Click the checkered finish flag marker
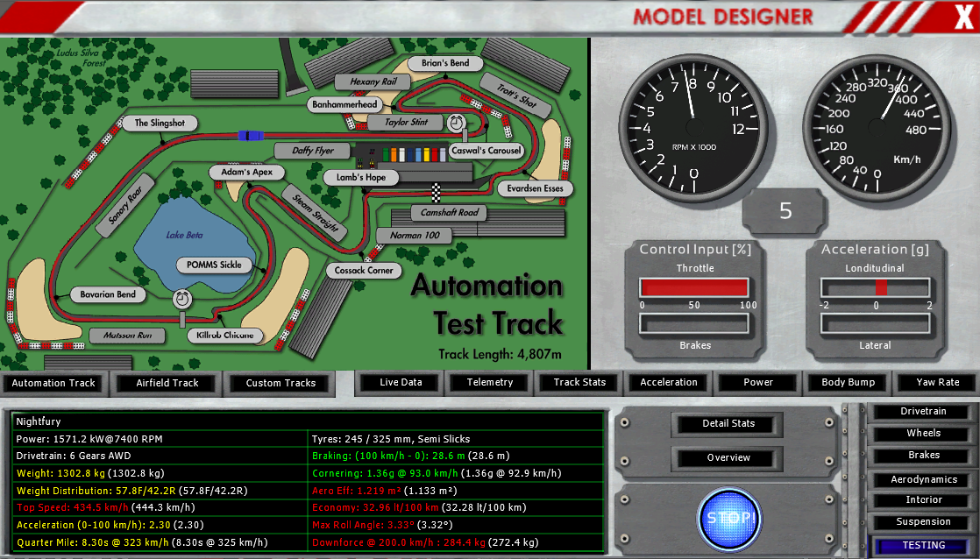980x559 pixels. (x=437, y=191)
